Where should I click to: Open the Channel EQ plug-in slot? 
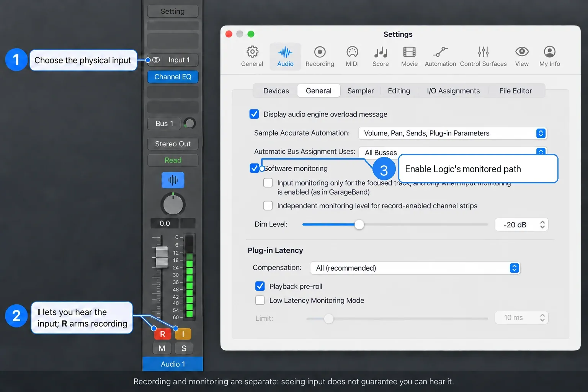(x=173, y=77)
